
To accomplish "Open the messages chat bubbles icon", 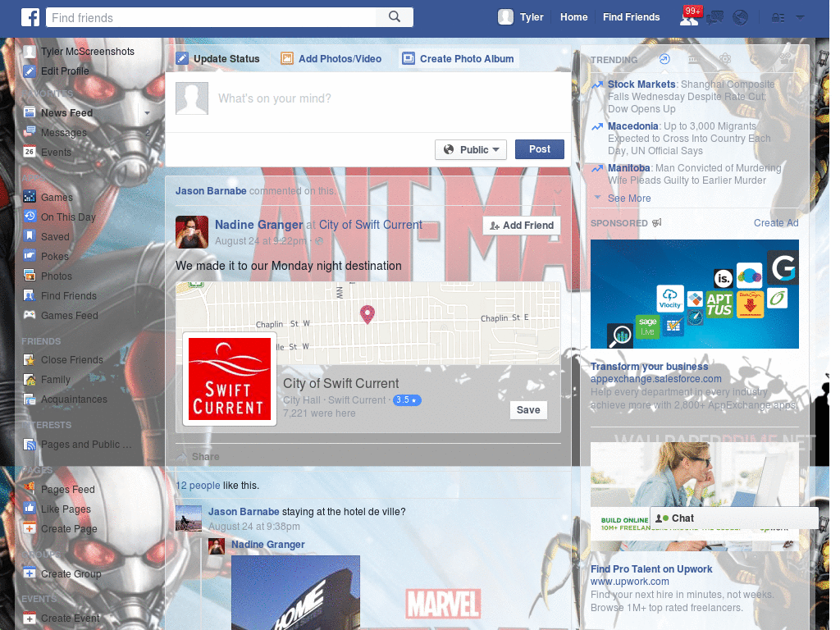I will [x=714, y=18].
